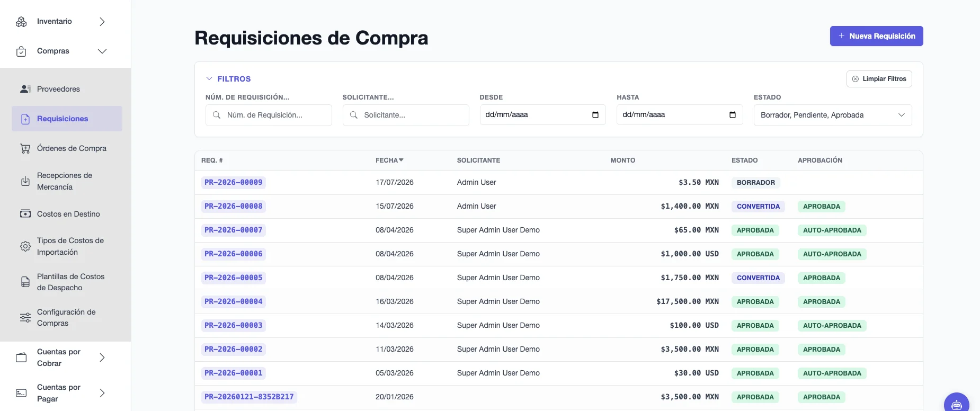Open requisition PR-2026-00009
The width and height of the screenshot is (980, 411).
point(234,183)
